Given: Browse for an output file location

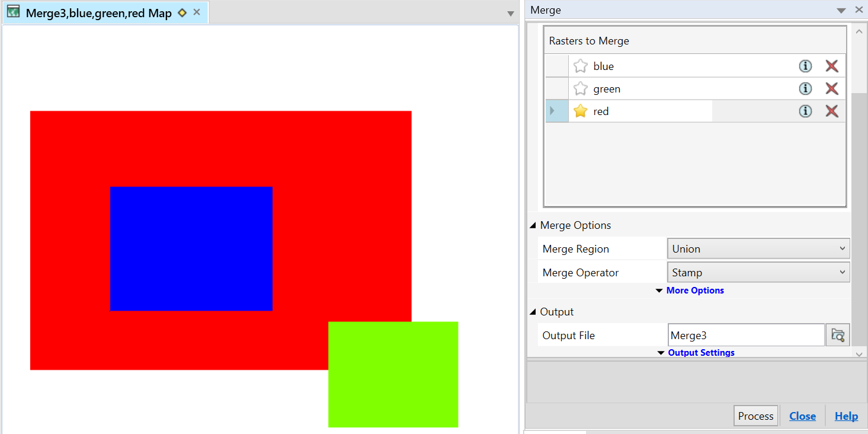Looking at the screenshot, I should click(838, 334).
